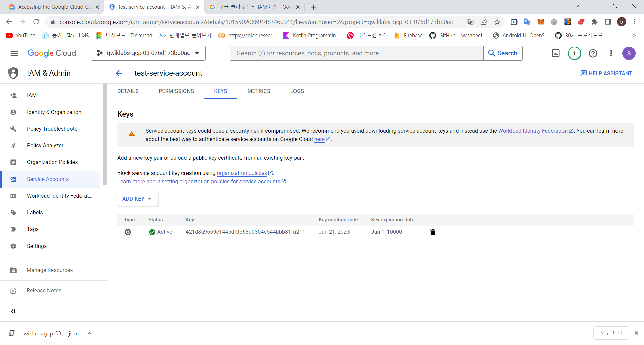The width and height of the screenshot is (644, 345).
Task: Go to Google Cloud home logo
Action: click(x=52, y=53)
